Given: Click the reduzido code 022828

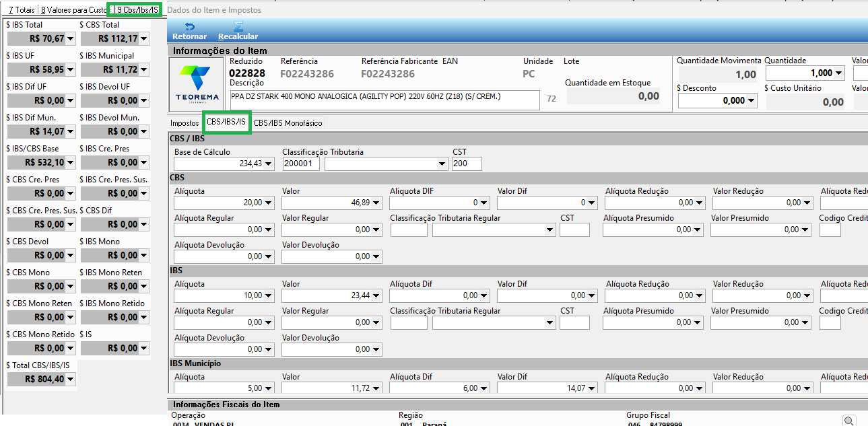Looking at the screenshot, I should (x=247, y=73).
